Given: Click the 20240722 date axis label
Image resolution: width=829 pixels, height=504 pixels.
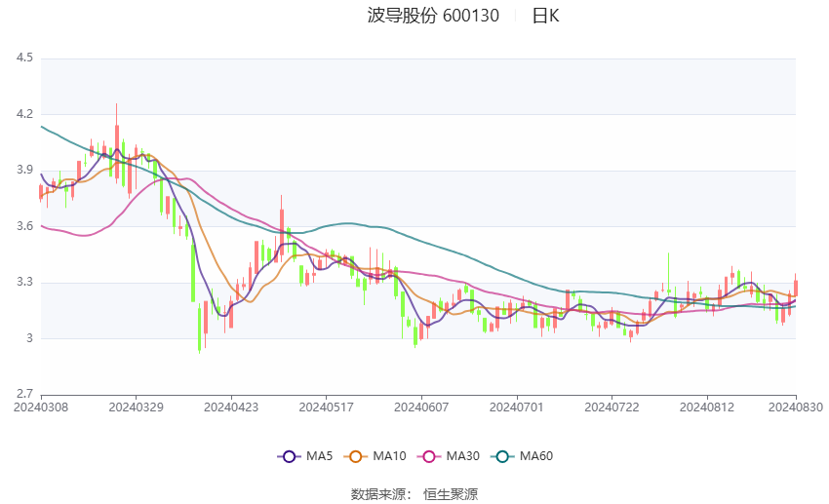Looking at the screenshot, I should coord(611,406).
